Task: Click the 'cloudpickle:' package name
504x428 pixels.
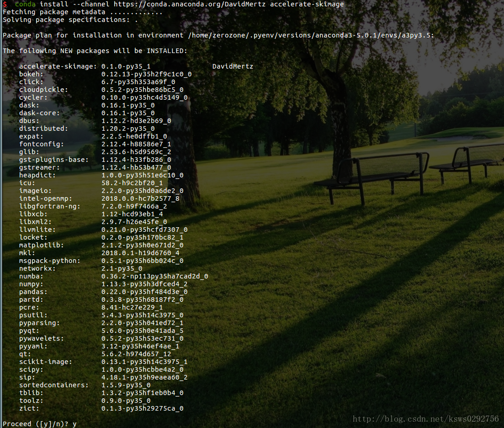Action: coord(43,90)
